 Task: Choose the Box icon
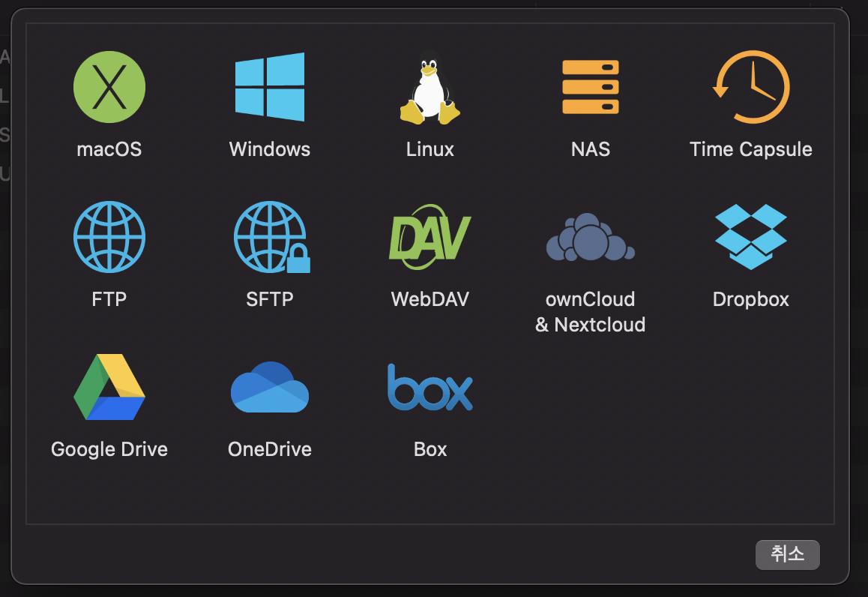[x=430, y=387]
